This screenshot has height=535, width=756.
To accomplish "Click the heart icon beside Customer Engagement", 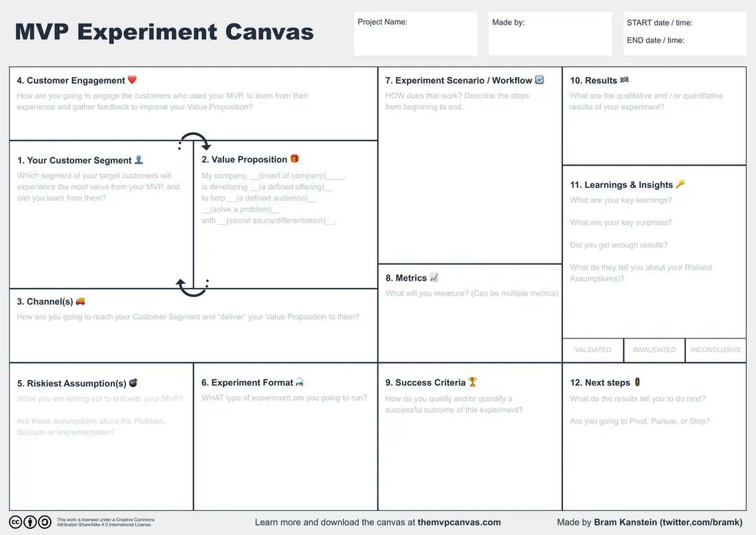I will click(132, 80).
